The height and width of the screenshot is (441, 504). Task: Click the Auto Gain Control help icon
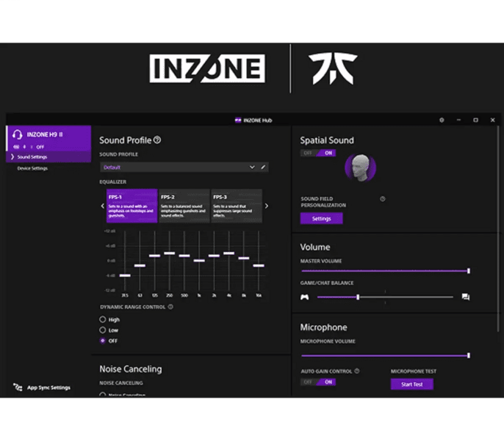coord(357,371)
